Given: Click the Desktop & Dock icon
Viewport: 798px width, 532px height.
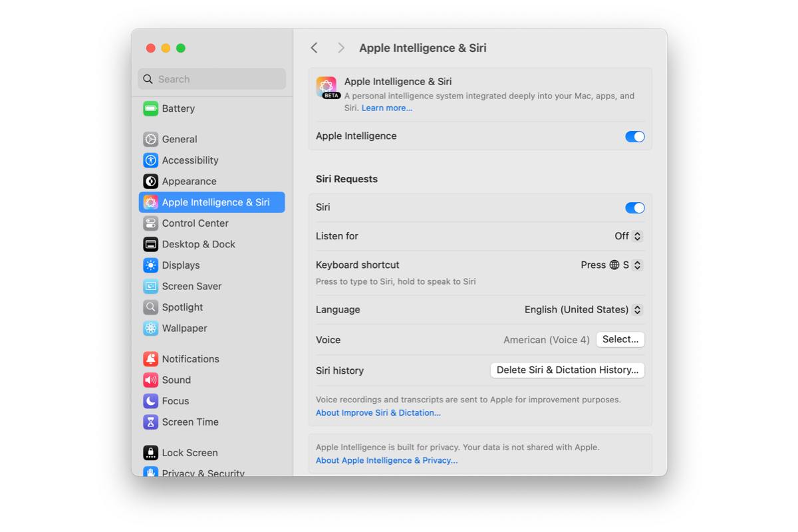Looking at the screenshot, I should [x=151, y=244].
